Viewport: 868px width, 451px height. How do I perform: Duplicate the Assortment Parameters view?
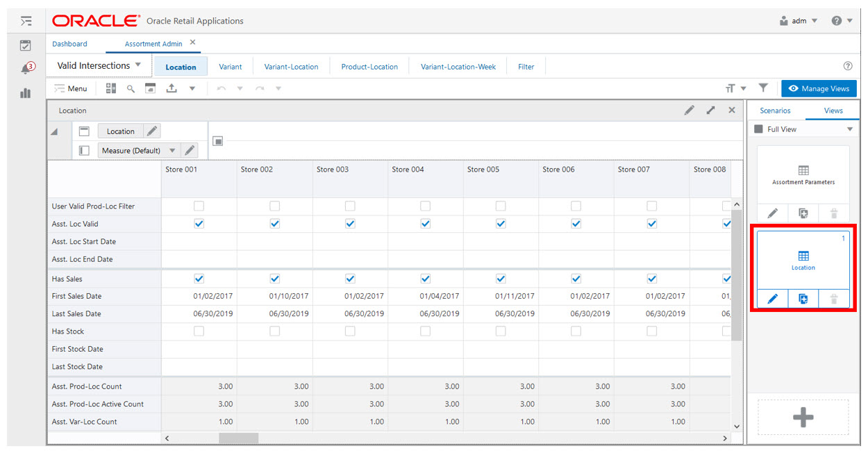pyautogui.click(x=803, y=213)
